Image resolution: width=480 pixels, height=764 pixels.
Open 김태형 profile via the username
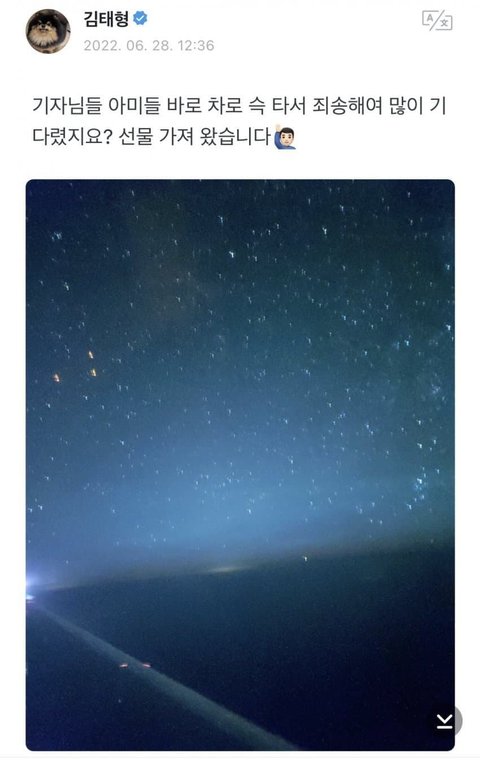tap(106, 19)
